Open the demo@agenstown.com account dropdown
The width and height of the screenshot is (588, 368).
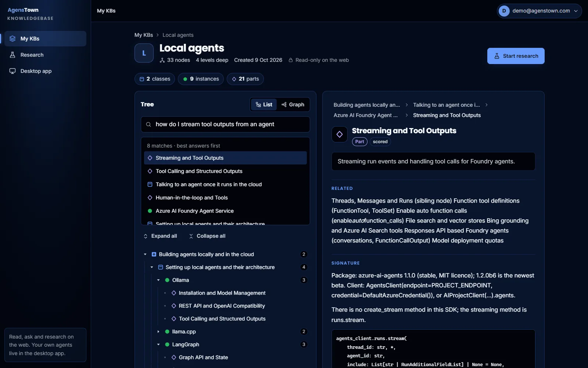[x=539, y=11]
